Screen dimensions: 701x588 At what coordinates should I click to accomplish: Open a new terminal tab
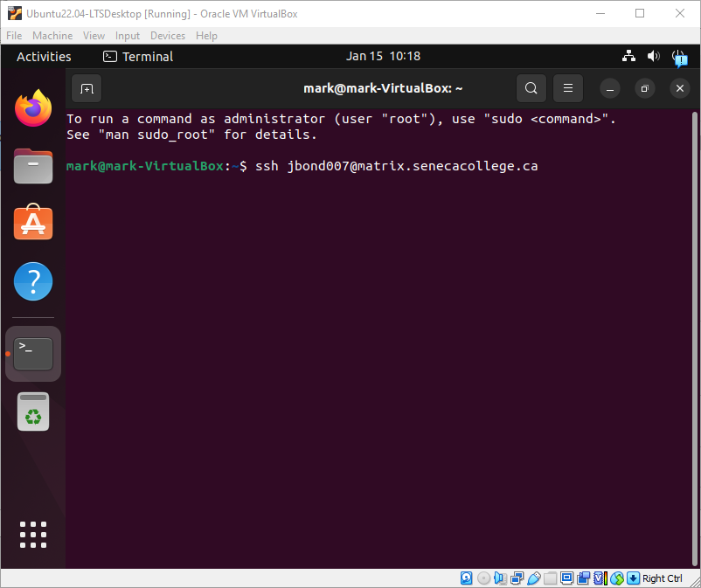coord(86,88)
